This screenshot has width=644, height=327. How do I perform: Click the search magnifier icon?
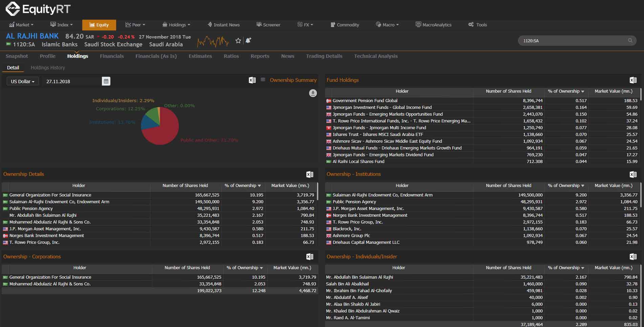630,41
